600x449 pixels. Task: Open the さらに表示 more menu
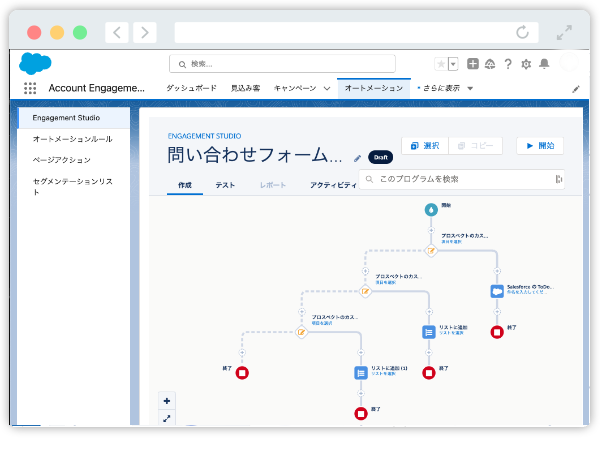[445, 88]
